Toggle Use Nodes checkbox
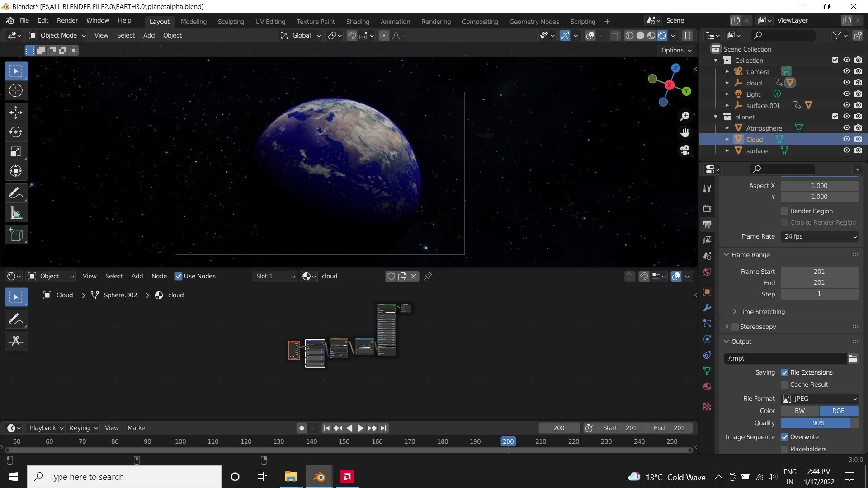 click(178, 276)
